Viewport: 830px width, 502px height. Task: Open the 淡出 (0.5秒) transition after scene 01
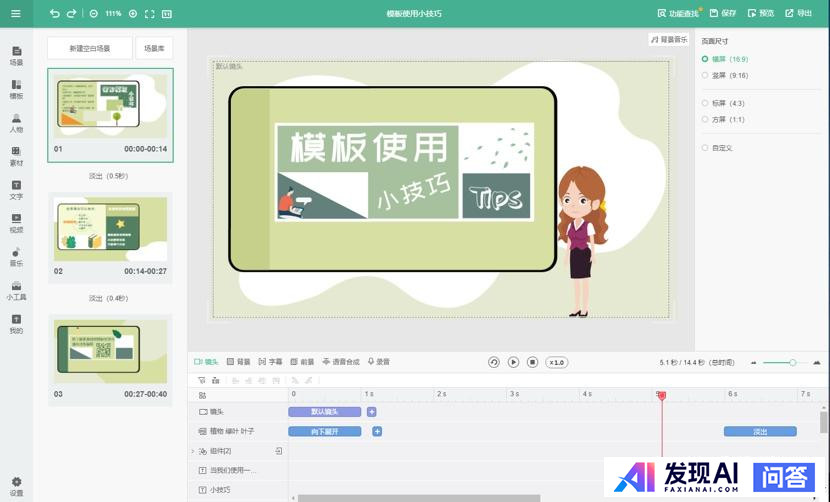tap(108, 176)
